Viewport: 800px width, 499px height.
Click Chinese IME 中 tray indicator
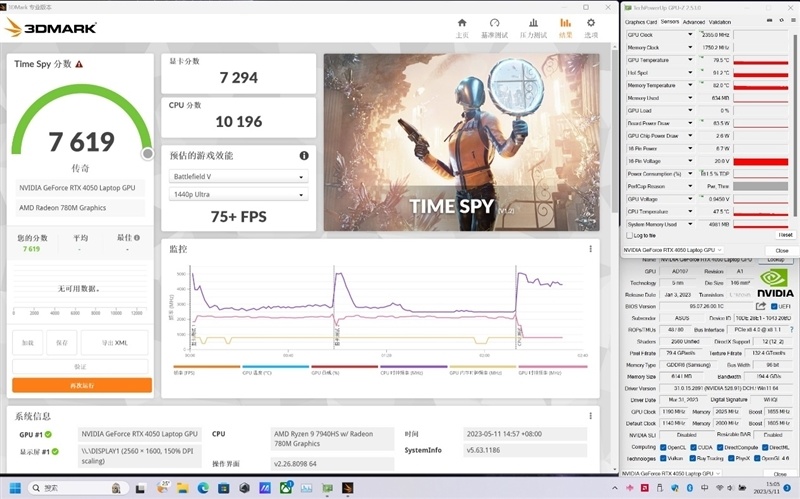pyautogui.click(x=705, y=488)
